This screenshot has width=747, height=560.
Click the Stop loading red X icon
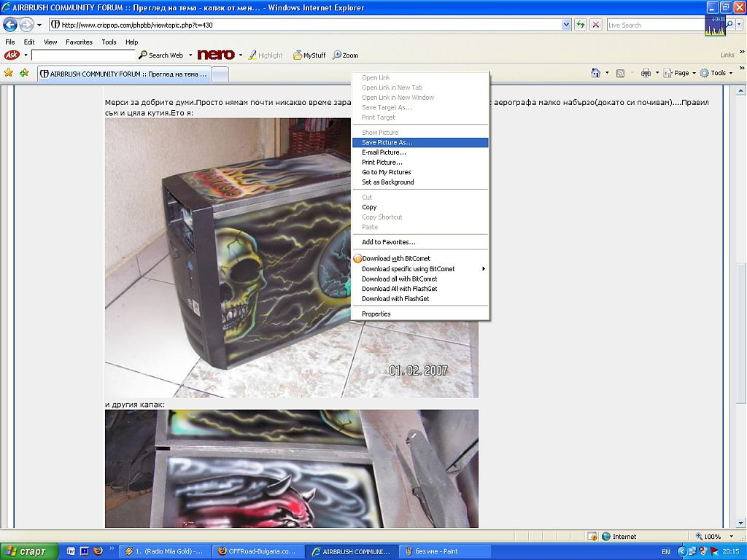(595, 25)
